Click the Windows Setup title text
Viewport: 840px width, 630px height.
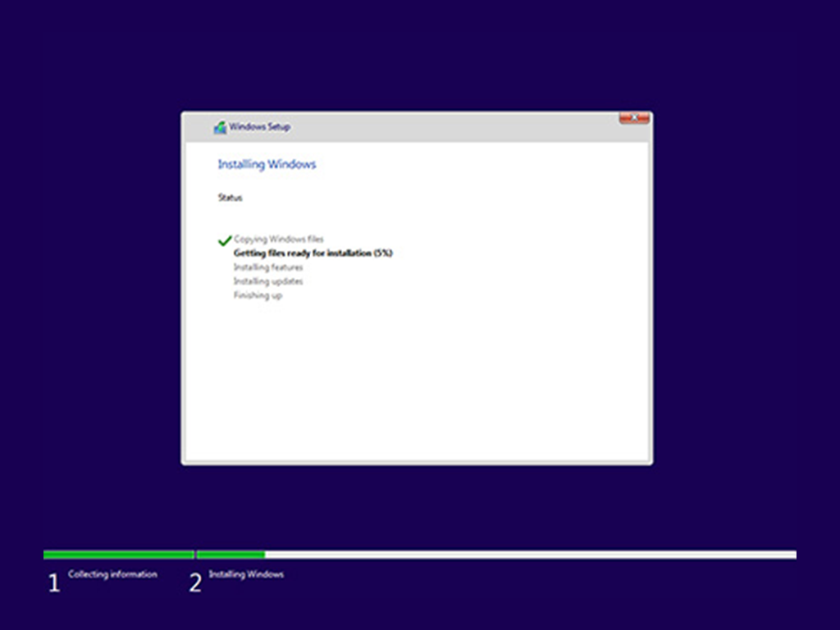point(259,127)
